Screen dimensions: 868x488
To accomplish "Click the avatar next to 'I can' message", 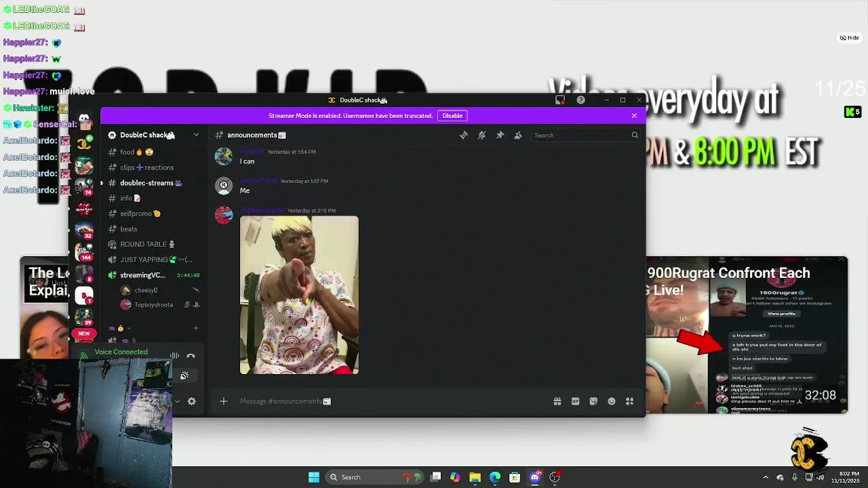I will 224,157.
